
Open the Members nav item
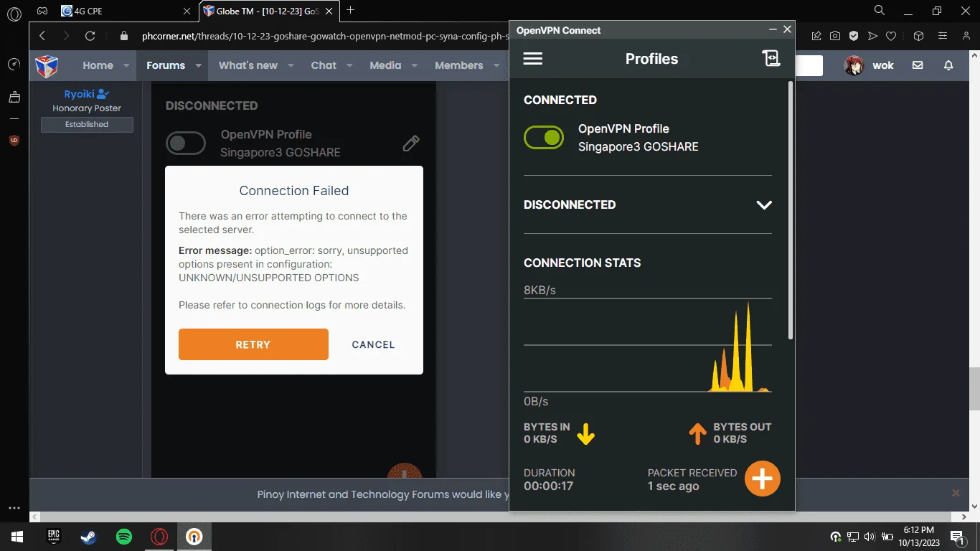pyautogui.click(x=459, y=65)
